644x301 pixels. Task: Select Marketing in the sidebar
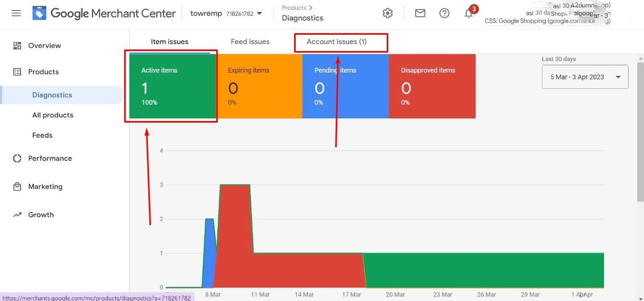(45, 187)
